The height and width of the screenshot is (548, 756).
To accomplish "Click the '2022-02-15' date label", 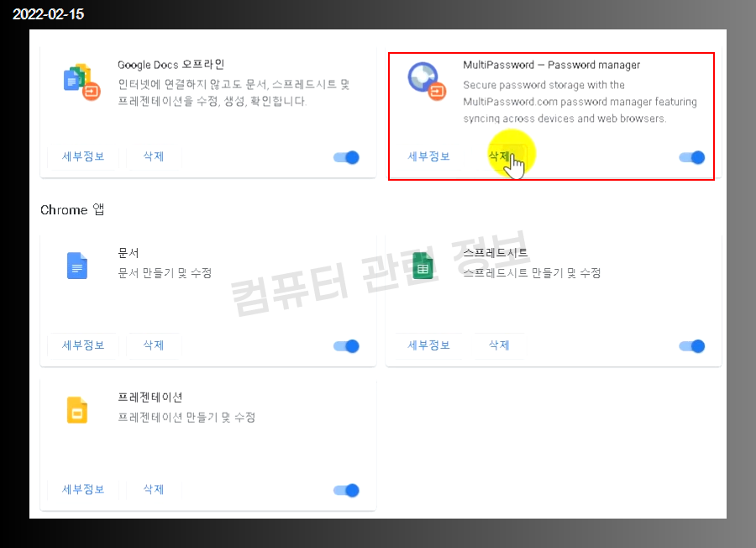I will [48, 14].
